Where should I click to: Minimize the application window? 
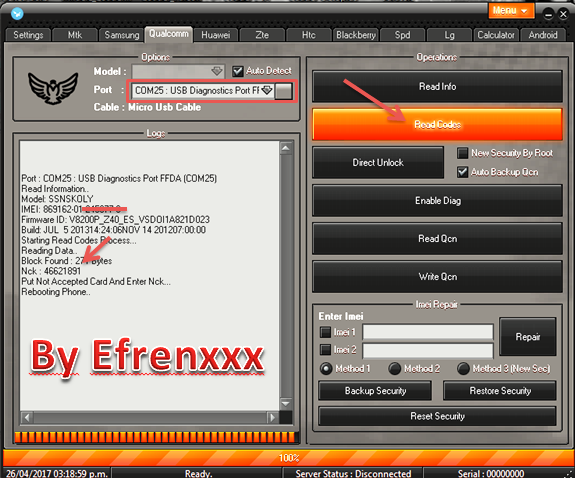coord(548,15)
